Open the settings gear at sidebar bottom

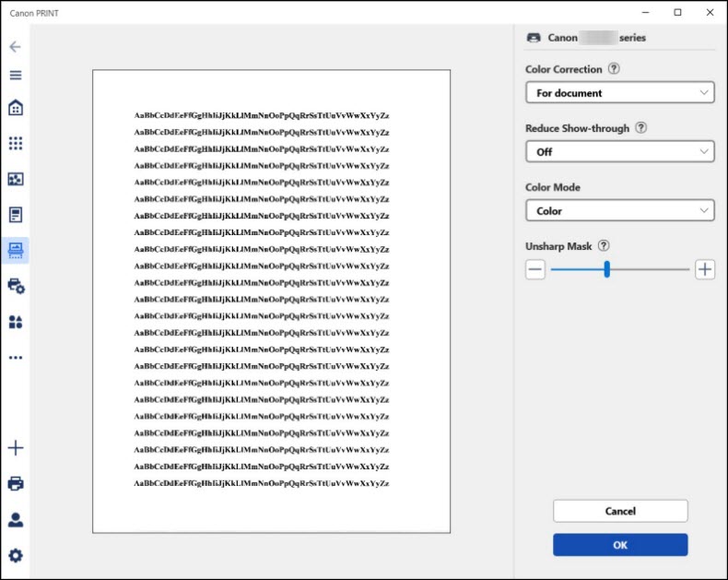click(x=16, y=555)
